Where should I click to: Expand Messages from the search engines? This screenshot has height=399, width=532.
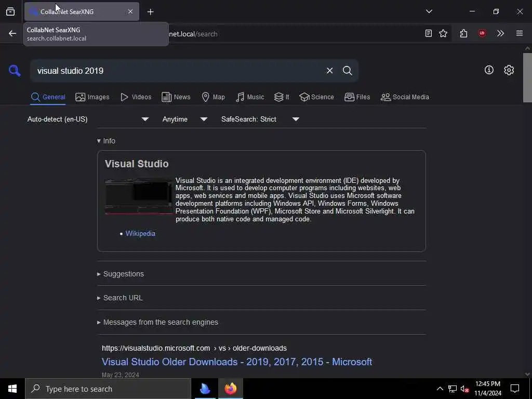click(x=157, y=322)
